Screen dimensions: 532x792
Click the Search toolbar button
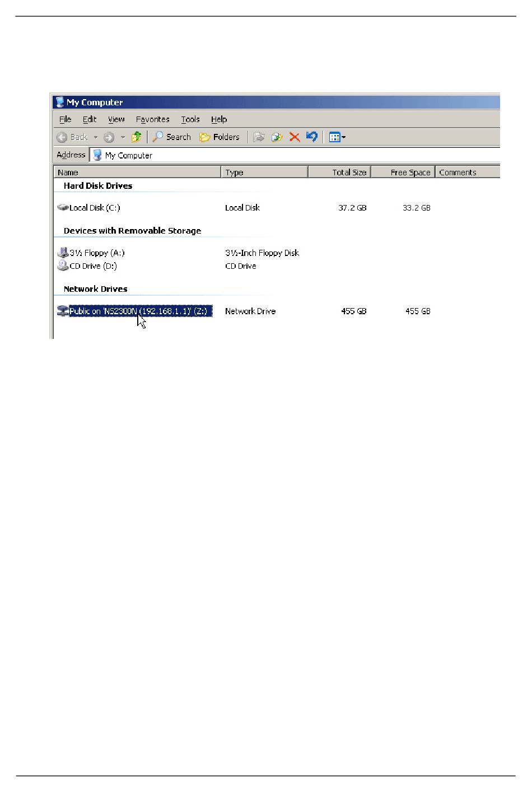172,137
